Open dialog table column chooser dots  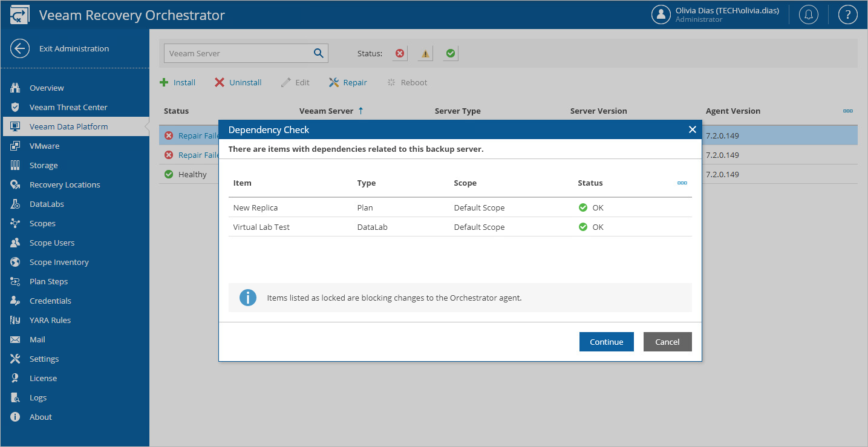click(x=682, y=183)
